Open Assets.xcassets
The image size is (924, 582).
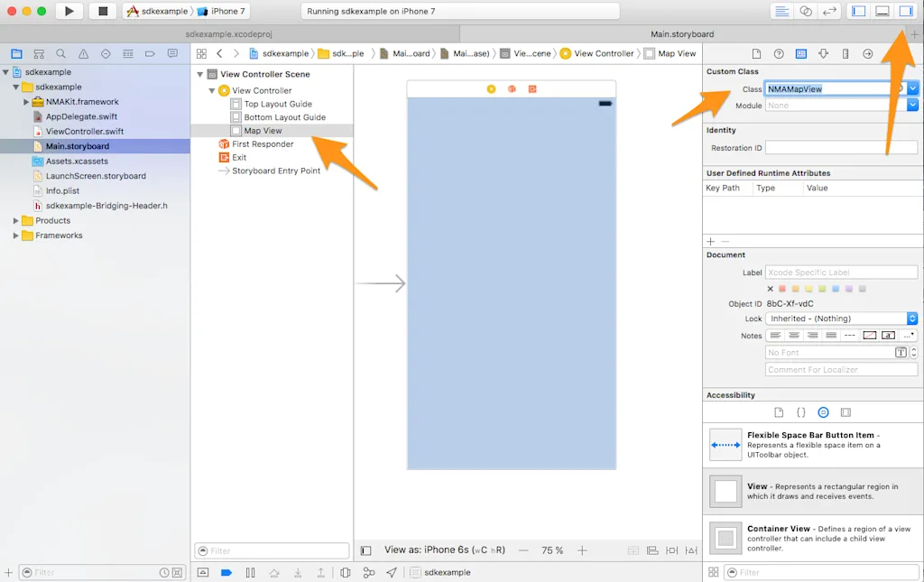(x=77, y=161)
